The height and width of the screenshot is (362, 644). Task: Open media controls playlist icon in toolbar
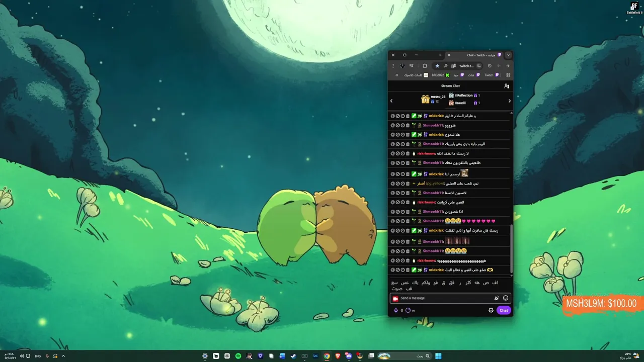[x=411, y=66]
